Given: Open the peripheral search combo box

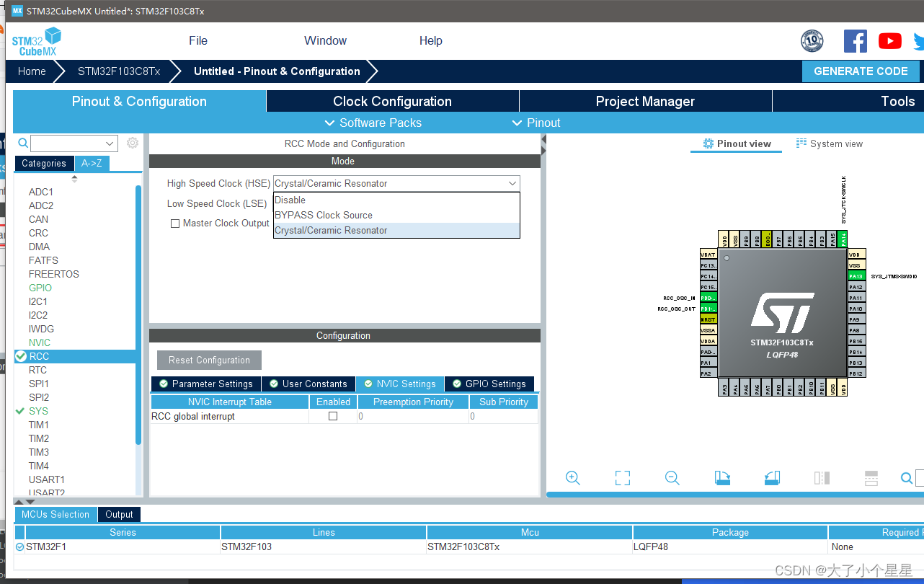Looking at the screenshot, I should (x=74, y=143).
